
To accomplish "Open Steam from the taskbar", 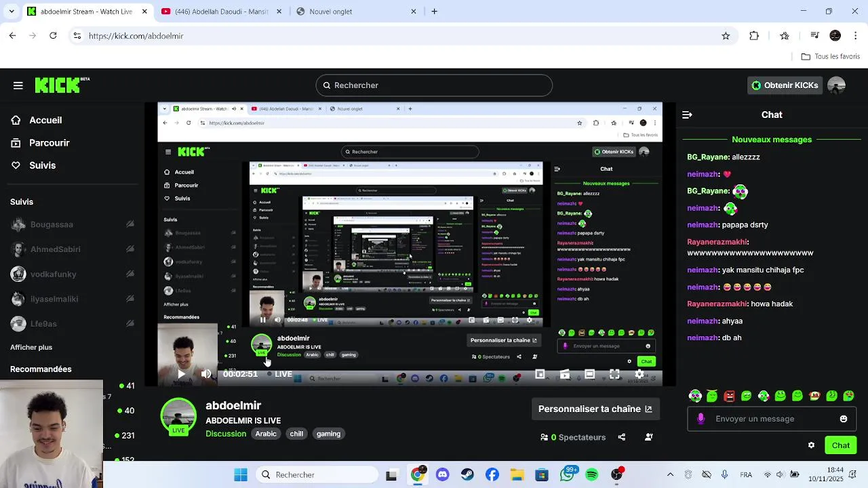I will click(467, 475).
